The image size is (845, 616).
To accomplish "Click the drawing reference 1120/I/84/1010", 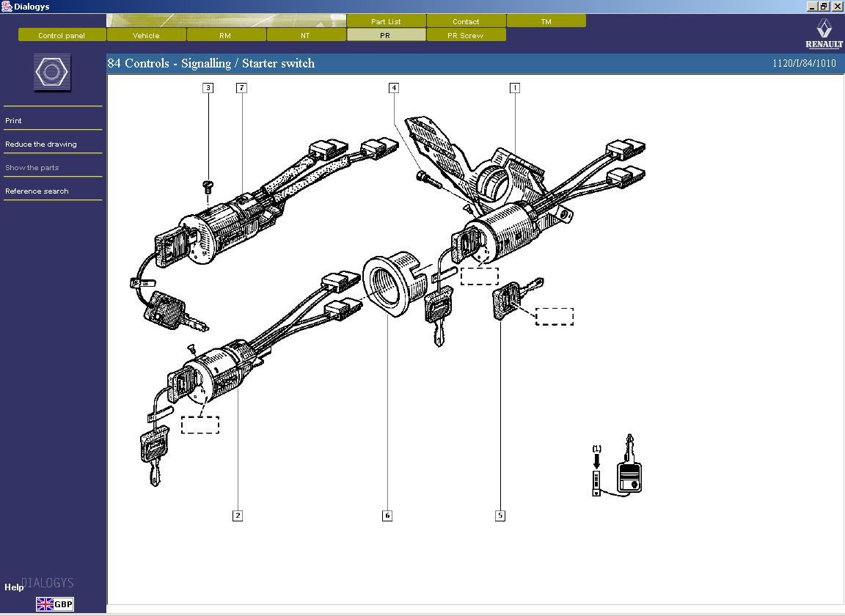I will (804, 63).
